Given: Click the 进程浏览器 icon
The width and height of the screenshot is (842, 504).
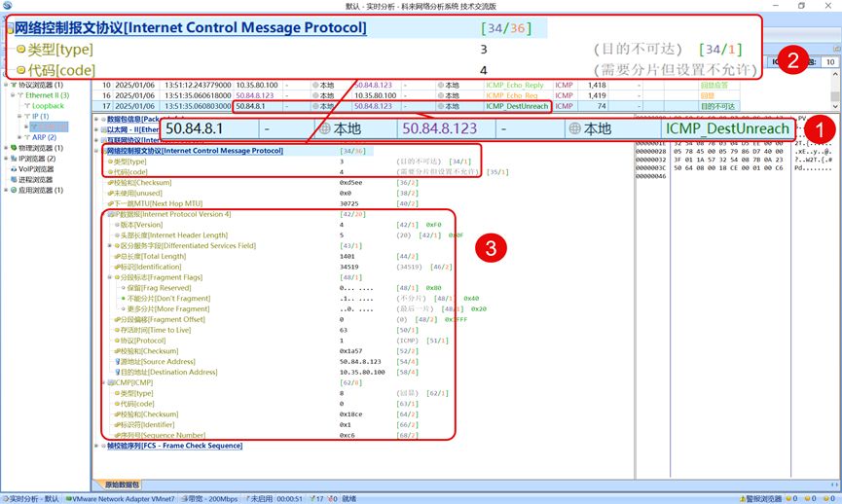Looking at the screenshot, I should tap(14, 180).
